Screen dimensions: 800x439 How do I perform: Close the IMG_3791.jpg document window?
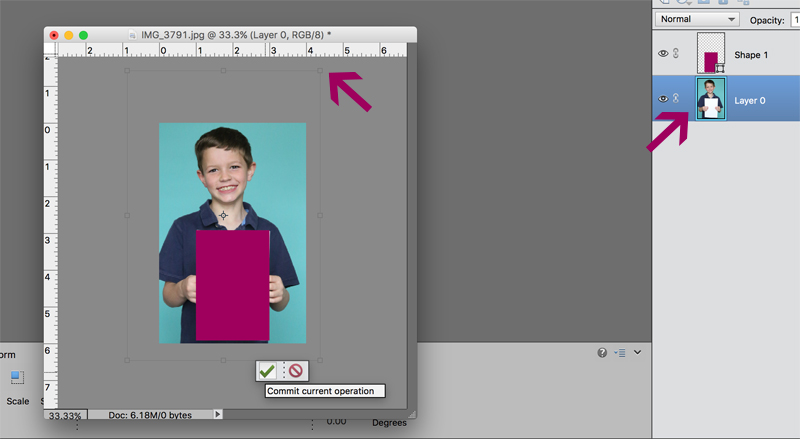click(54, 35)
